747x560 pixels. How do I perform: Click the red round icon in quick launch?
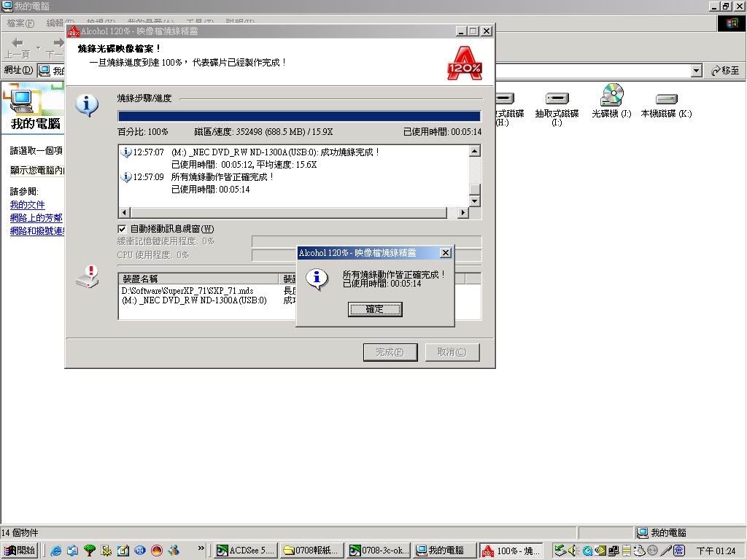coord(157,551)
